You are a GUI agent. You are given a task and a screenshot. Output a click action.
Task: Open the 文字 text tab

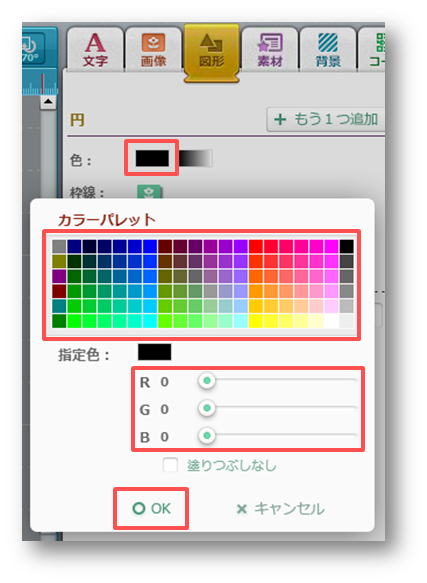(x=95, y=49)
